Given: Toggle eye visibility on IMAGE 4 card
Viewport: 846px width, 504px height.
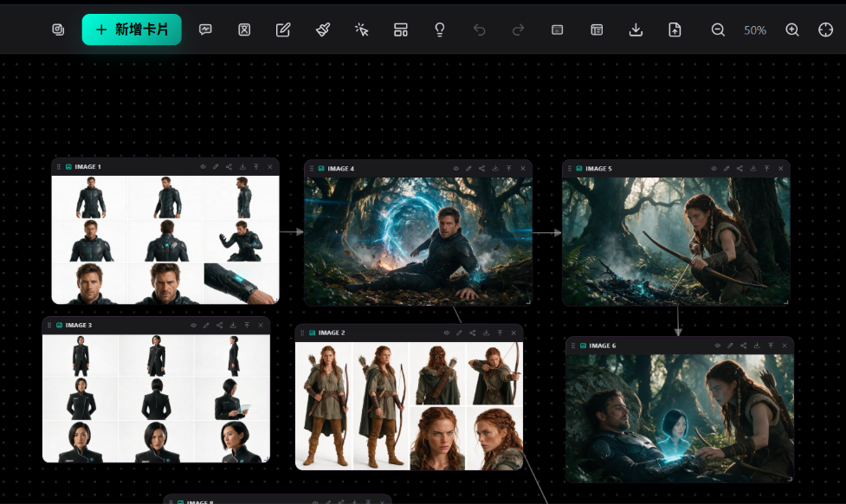Looking at the screenshot, I should coord(456,168).
